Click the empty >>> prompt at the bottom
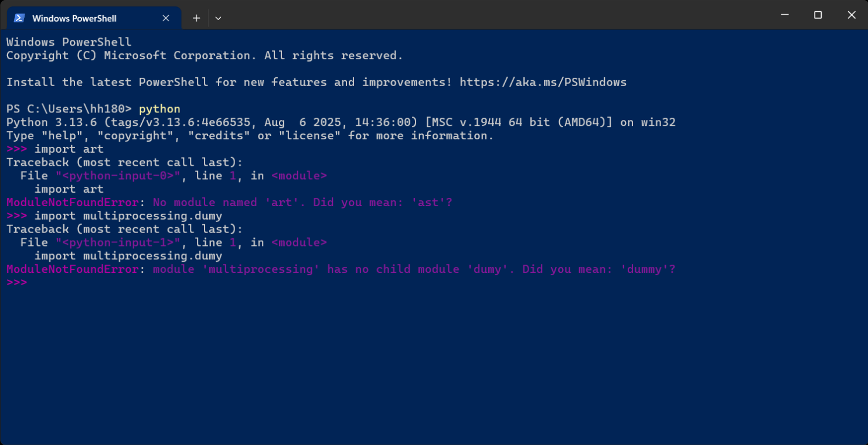This screenshot has height=445, width=868. tap(17, 282)
